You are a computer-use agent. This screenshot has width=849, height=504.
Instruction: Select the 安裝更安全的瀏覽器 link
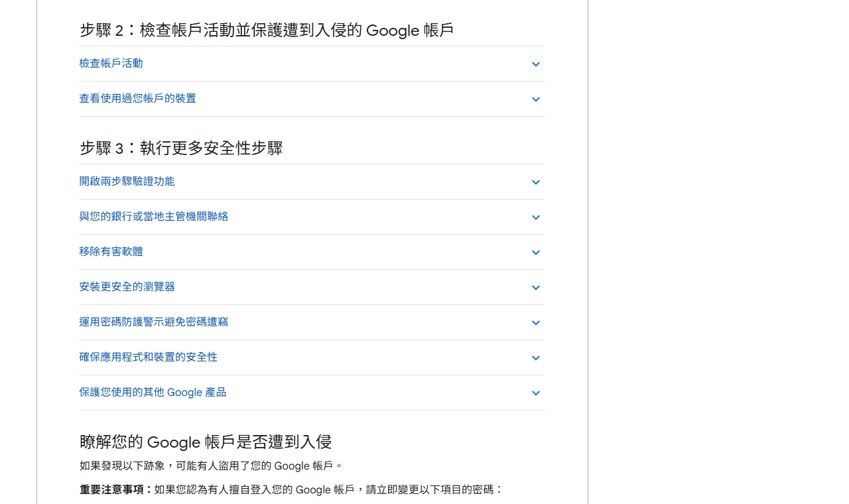pyautogui.click(x=127, y=286)
